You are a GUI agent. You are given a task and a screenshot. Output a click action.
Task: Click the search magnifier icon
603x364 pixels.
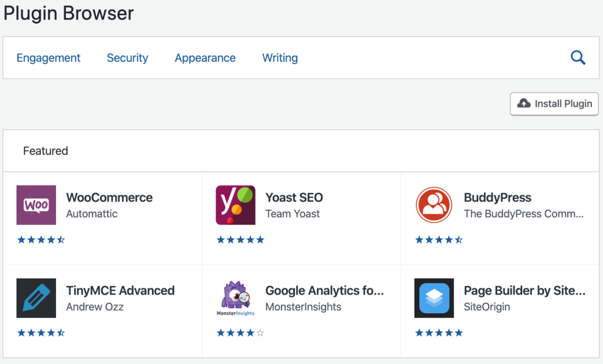578,57
